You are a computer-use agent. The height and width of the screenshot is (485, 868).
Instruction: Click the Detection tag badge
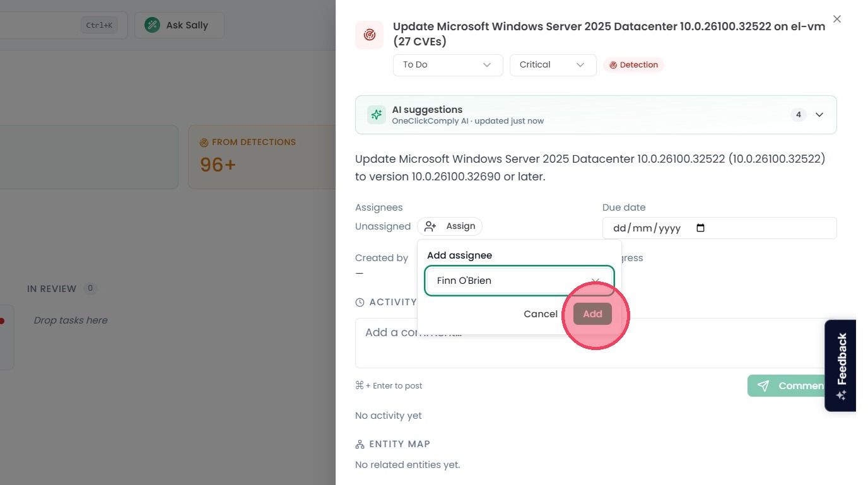click(x=633, y=65)
